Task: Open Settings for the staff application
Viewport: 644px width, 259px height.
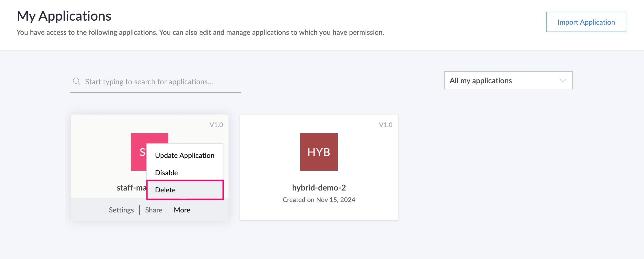Action: [x=121, y=210]
